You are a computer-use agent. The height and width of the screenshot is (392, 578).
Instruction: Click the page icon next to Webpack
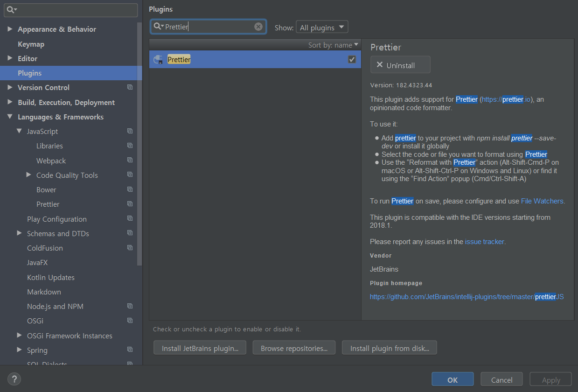pos(130,160)
